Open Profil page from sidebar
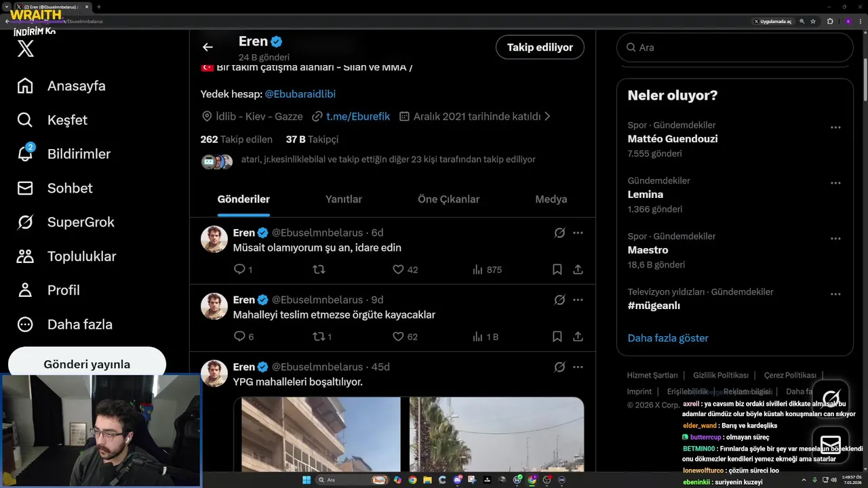The image size is (868, 488). pos(49,290)
